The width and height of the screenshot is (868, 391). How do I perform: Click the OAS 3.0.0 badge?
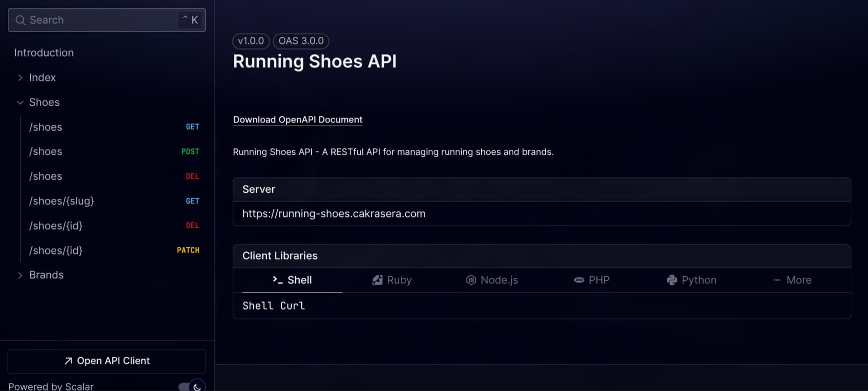(301, 41)
